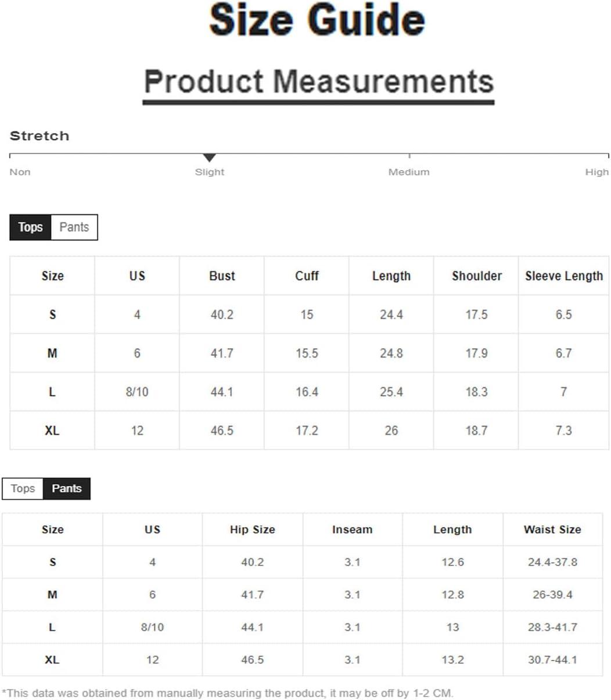Viewport: 611px width, 700px height.
Task: Select Pants tab in lower toggle
Action: (x=67, y=488)
